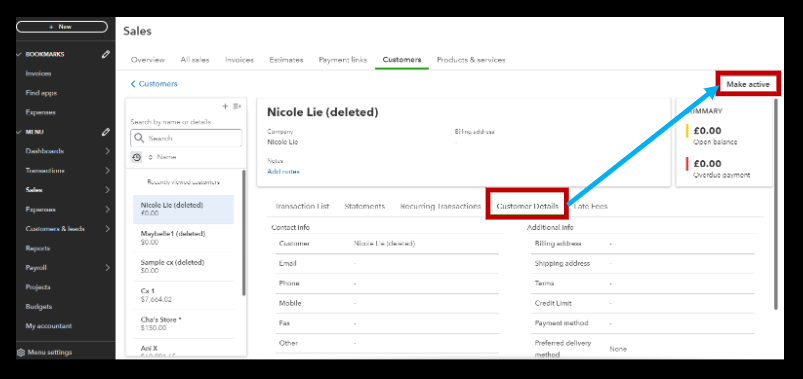This screenshot has height=379, width=803.
Task: Go to the Invoices tab
Action: pos(240,60)
